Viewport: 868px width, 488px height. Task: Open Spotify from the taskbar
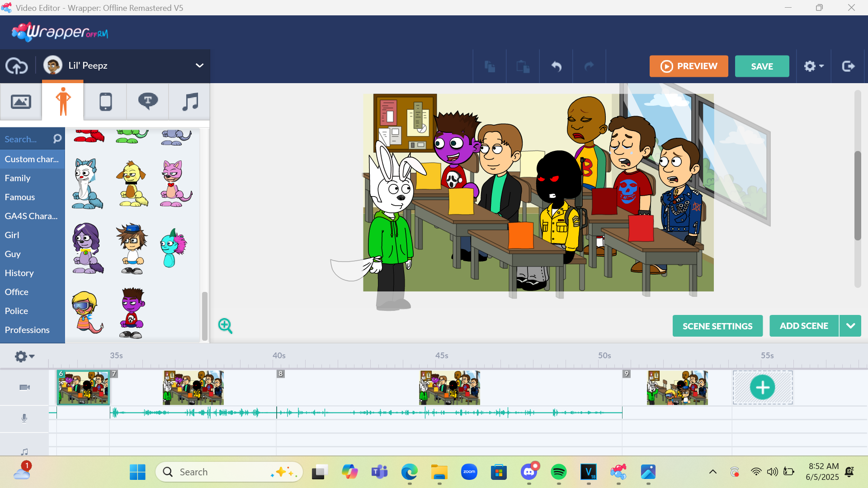(x=559, y=472)
